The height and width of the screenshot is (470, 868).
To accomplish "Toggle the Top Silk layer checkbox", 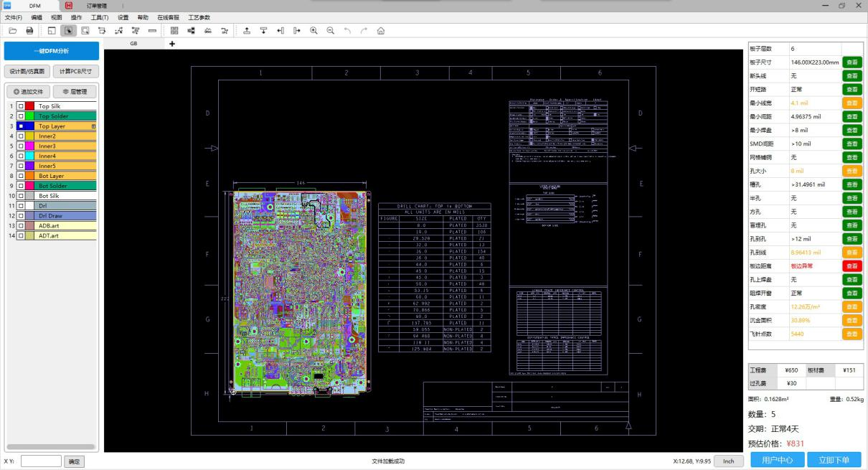I will coord(21,106).
